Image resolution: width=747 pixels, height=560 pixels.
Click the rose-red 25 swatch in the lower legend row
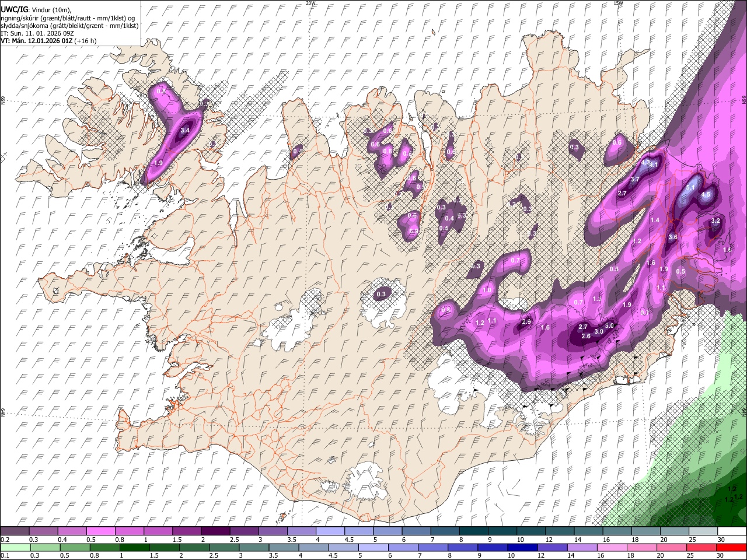pos(701,547)
